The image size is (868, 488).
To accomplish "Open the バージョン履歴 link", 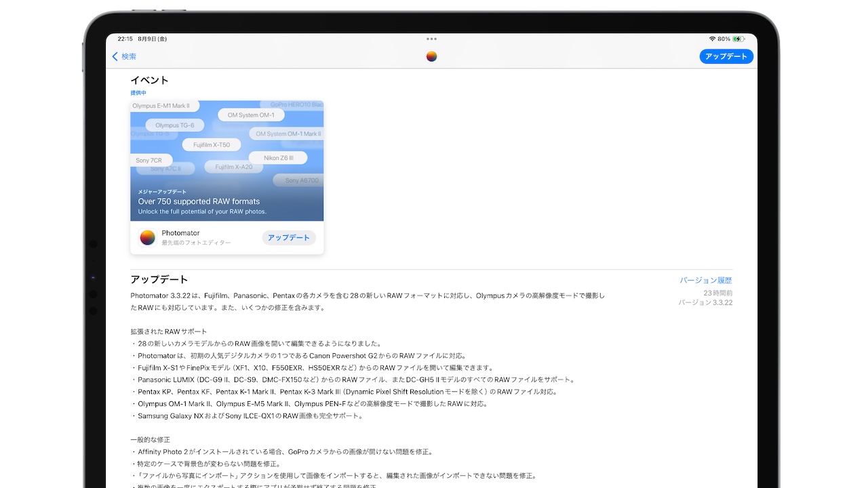I will tap(706, 280).
